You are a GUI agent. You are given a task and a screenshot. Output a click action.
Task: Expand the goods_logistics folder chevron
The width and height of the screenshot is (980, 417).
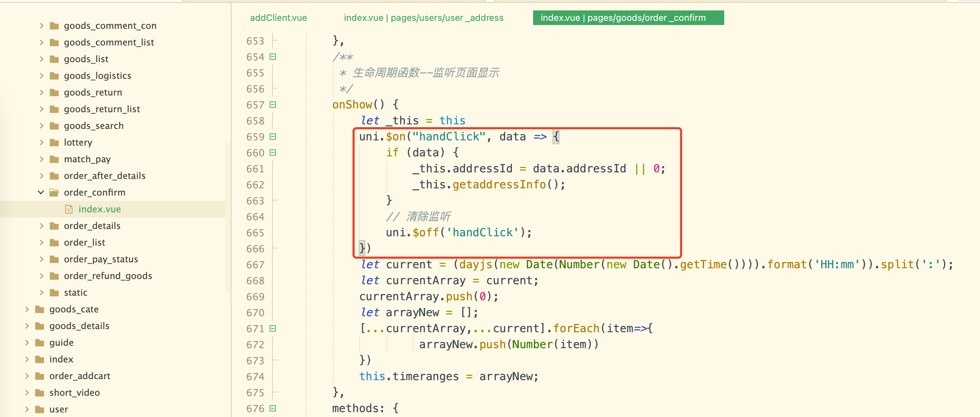point(42,76)
